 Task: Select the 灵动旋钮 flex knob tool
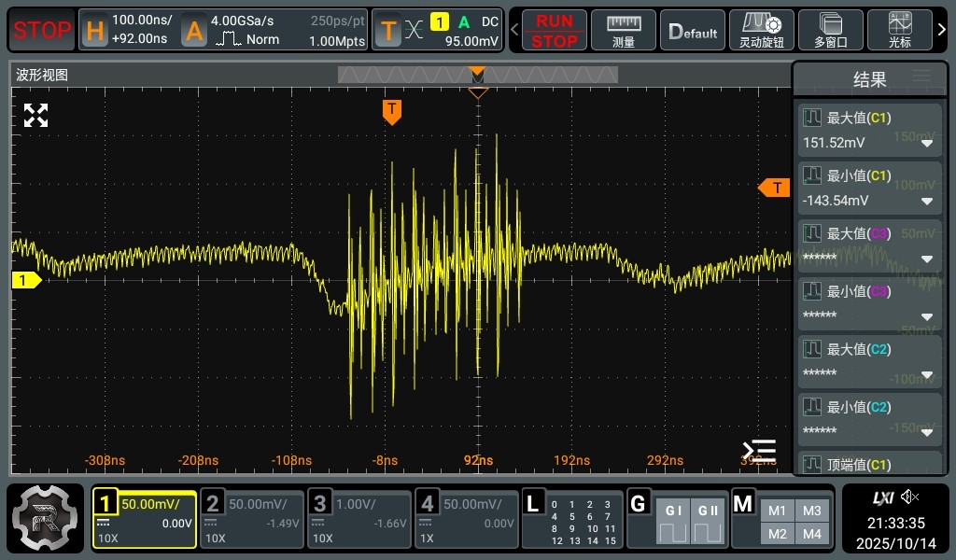[x=761, y=30]
